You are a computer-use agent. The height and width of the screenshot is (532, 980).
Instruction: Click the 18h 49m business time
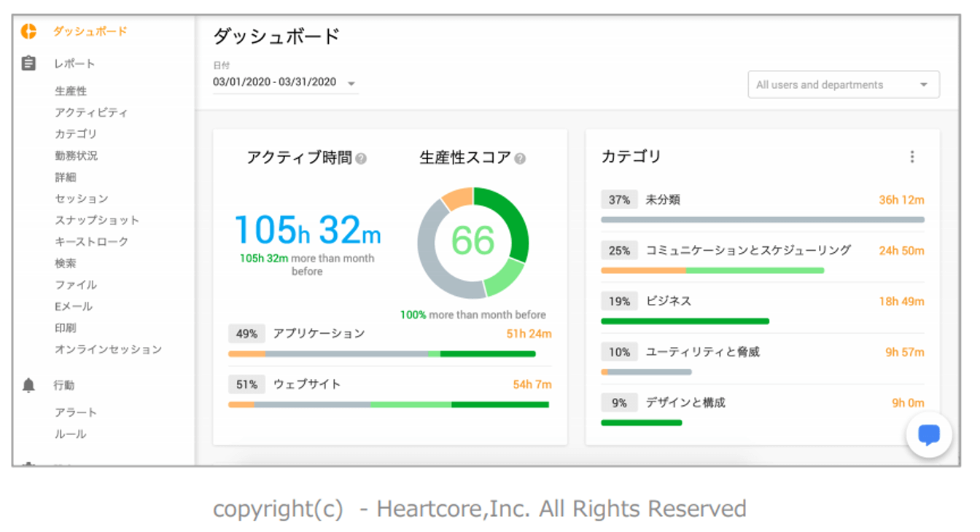tap(901, 302)
